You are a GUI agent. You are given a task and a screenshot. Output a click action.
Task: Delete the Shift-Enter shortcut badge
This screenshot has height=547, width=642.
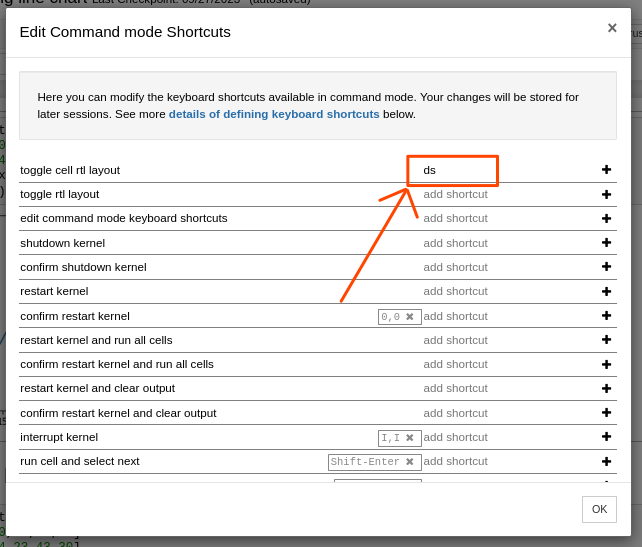tap(409, 462)
